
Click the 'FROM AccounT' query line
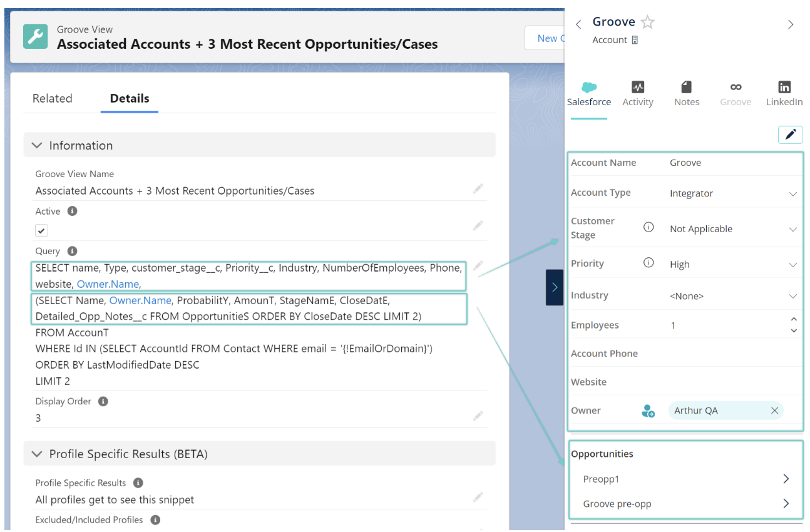point(72,333)
